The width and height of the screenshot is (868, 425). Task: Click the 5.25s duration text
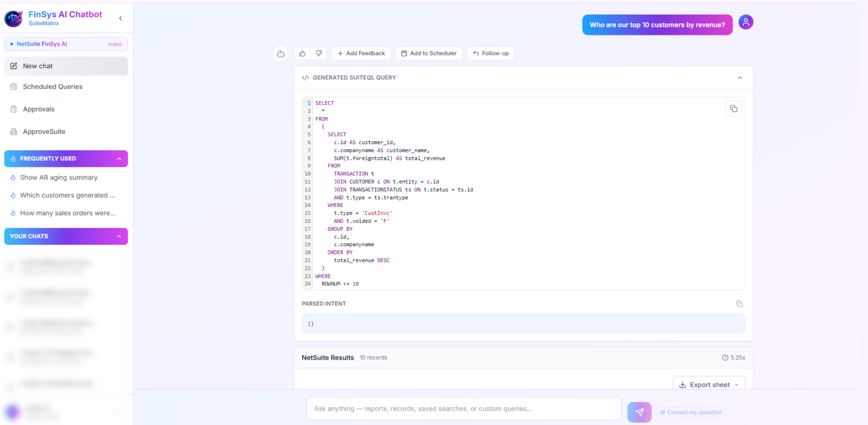tap(738, 358)
